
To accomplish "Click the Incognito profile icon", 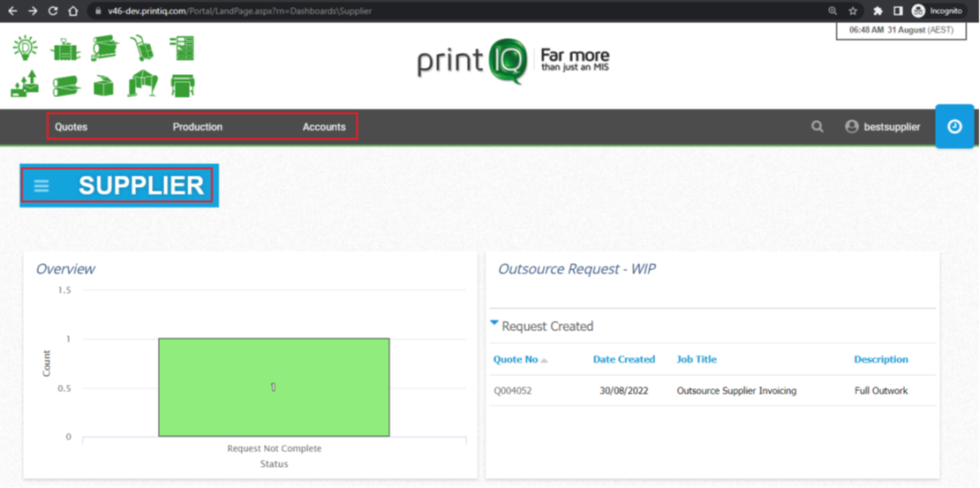I will point(918,11).
